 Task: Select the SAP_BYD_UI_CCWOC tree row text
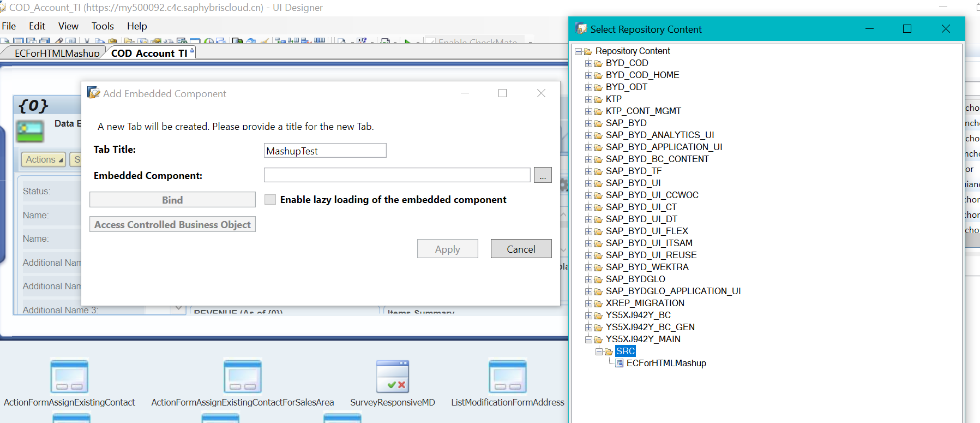[x=652, y=195]
